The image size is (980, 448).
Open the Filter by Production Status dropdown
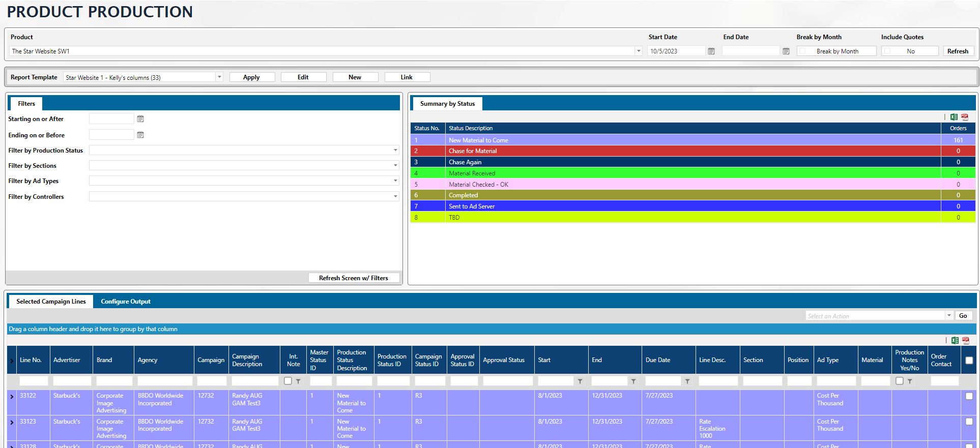395,151
